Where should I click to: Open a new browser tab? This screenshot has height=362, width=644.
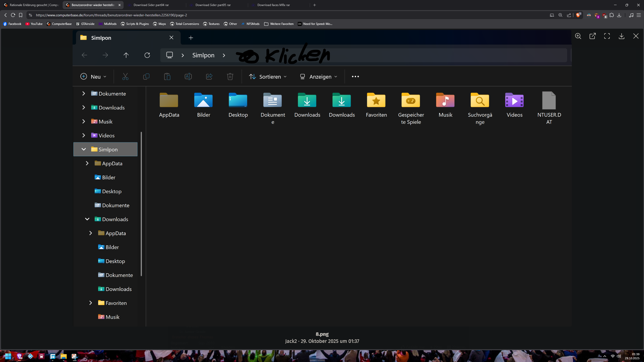(x=314, y=5)
